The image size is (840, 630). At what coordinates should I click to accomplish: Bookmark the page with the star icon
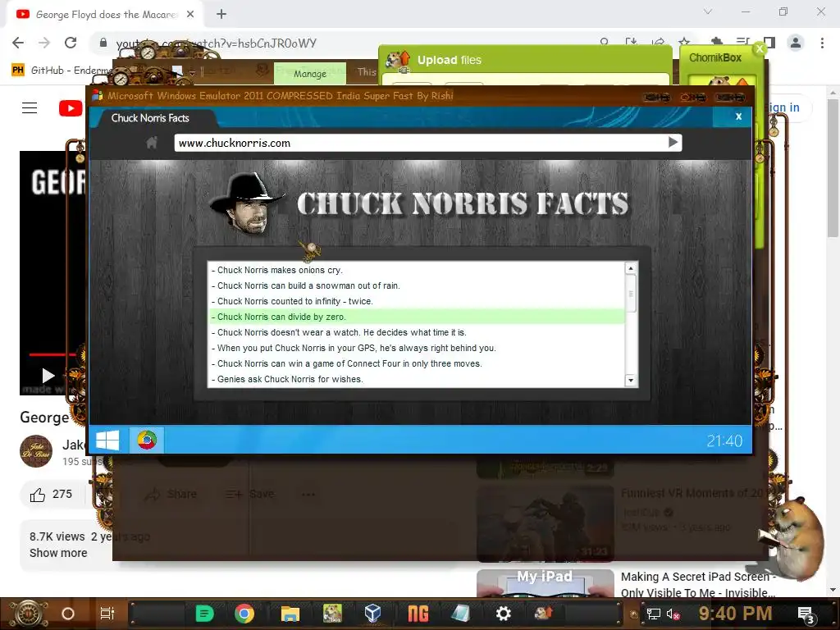684,42
